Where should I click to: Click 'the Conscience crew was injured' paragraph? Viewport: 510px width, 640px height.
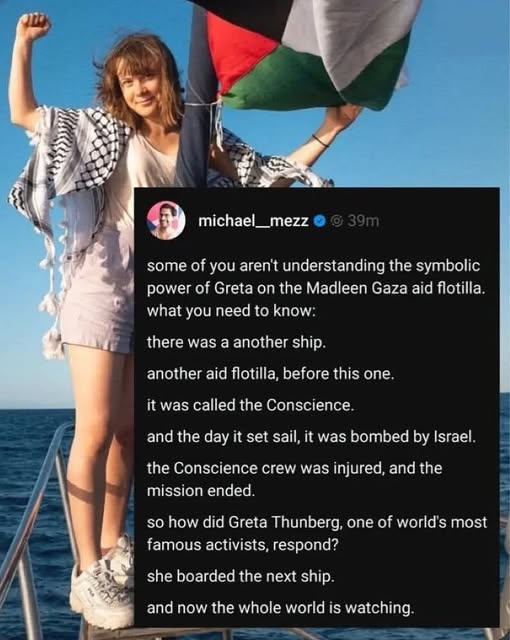pos(294,479)
